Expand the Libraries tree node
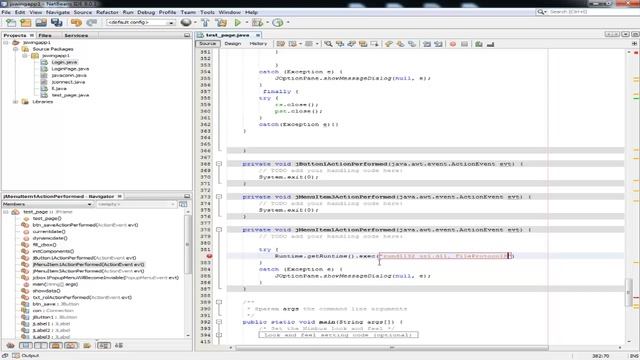 16,102
